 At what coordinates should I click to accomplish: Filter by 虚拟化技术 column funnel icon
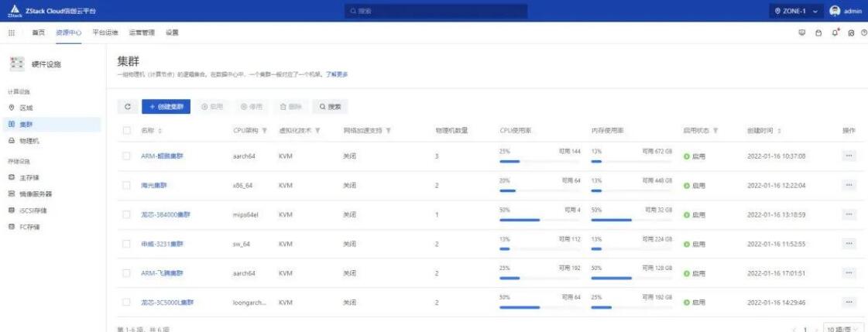(317, 131)
